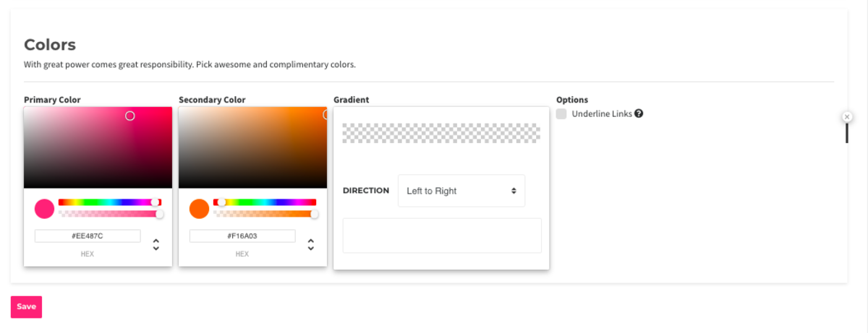Click the #F16A03 hex input field
This screenshot has height=333, width=868.
[x=242, y=236]
